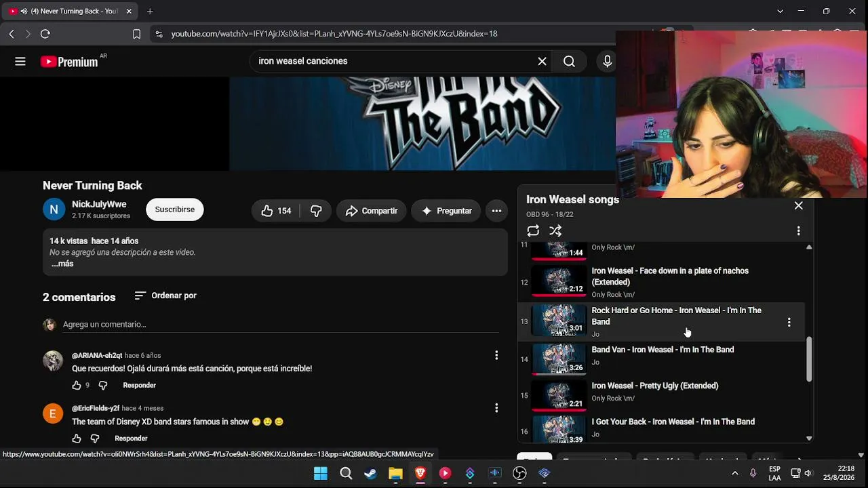Open ARIANA-eh2qt commenter avatar
The image size is (868, 488).
point(53,361)
